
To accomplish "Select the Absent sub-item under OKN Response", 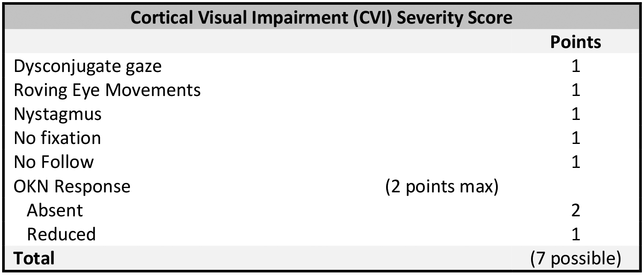I will click(55, 211).
